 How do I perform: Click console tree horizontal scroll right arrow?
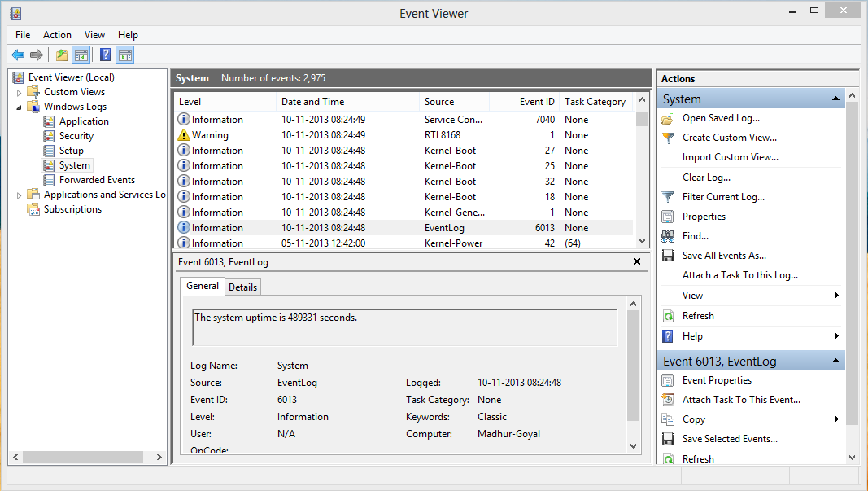click(159, 457)
